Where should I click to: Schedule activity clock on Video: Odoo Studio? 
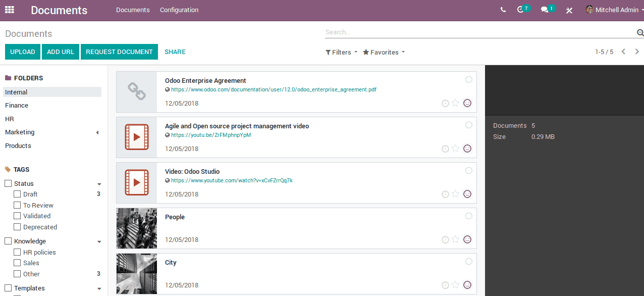tap(445, 194)
